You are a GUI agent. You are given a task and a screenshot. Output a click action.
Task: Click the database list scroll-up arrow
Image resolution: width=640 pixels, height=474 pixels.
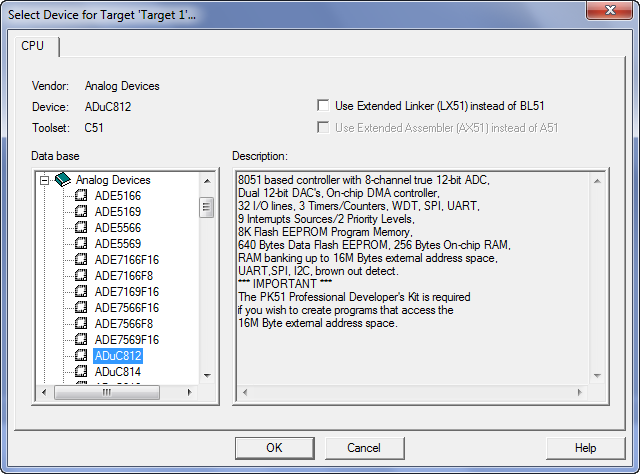(x=207, y=181)
